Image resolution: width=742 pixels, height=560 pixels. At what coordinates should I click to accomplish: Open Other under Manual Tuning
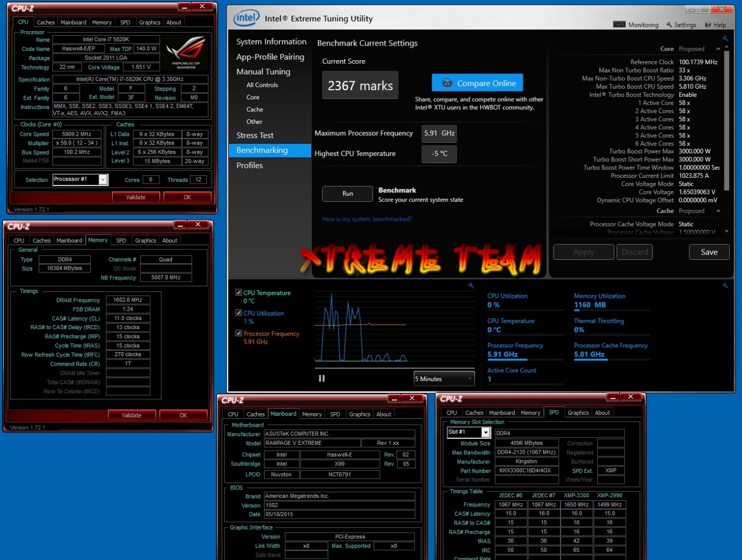[254, 122]
